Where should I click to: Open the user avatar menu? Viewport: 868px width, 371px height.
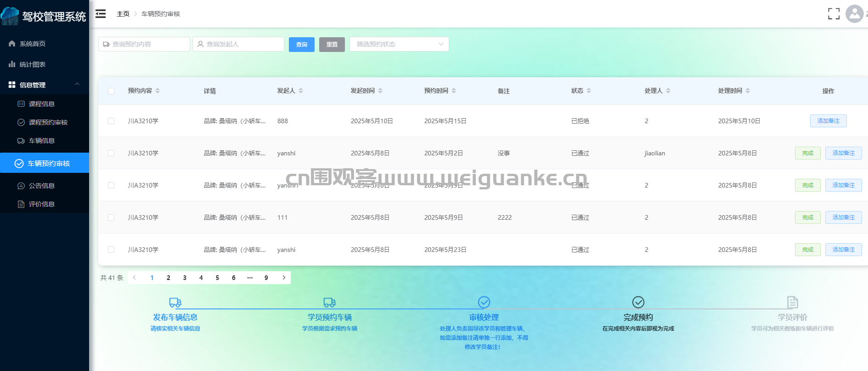point(854,14)
